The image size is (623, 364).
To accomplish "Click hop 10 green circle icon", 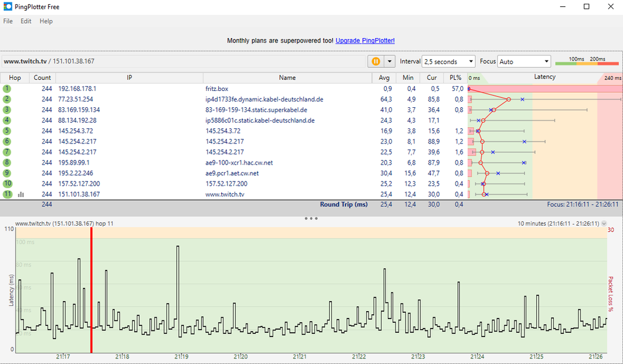I will (7, 184).
